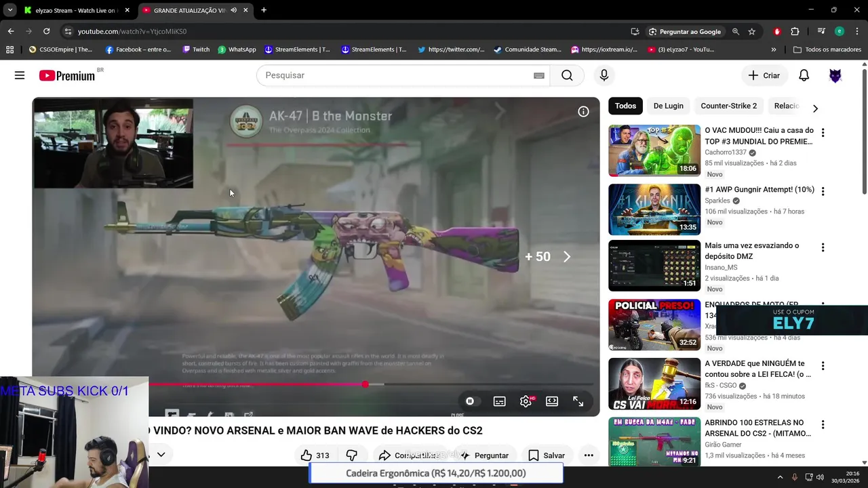
Task: Click the Criar button
Action: [x=764, y=75]
